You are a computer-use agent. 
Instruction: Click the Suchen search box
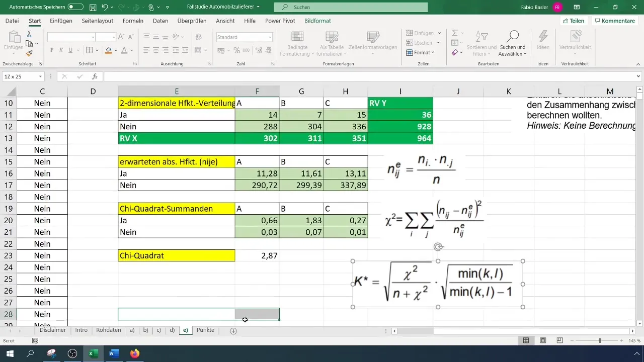[351, 7]
